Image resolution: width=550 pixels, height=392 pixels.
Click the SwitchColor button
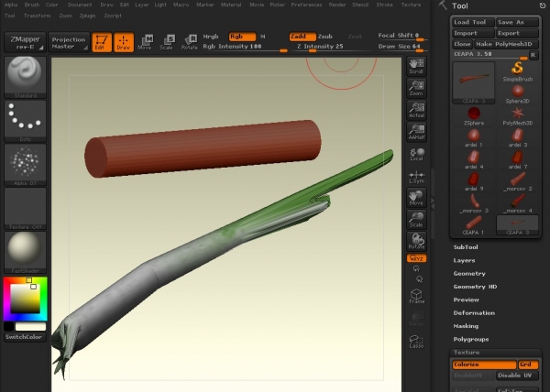25,337
